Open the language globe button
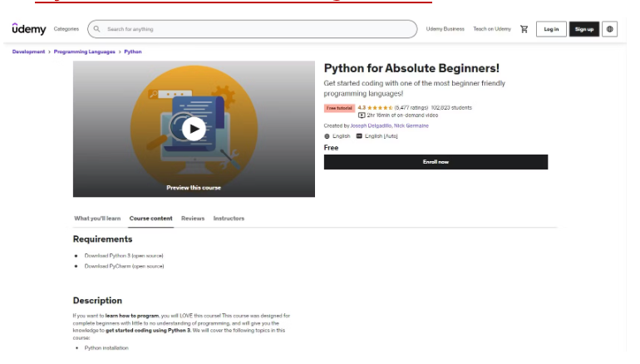 [609, 29]
